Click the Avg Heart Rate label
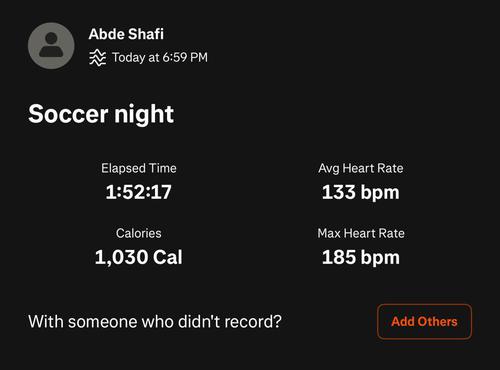Image resolution: width=500 pixels, height=370 pixels. click(x=361, y=168)
